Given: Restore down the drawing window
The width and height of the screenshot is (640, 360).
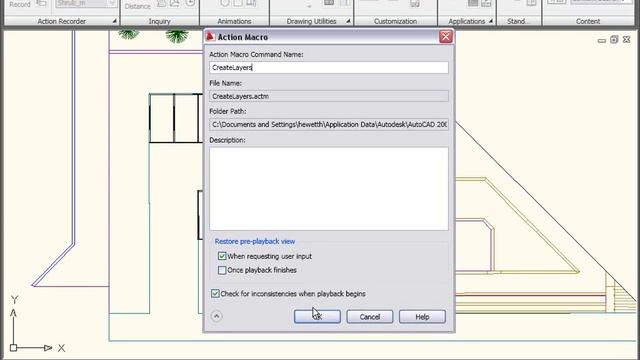Looking at the screenshot, I should [x=614, y=40].
